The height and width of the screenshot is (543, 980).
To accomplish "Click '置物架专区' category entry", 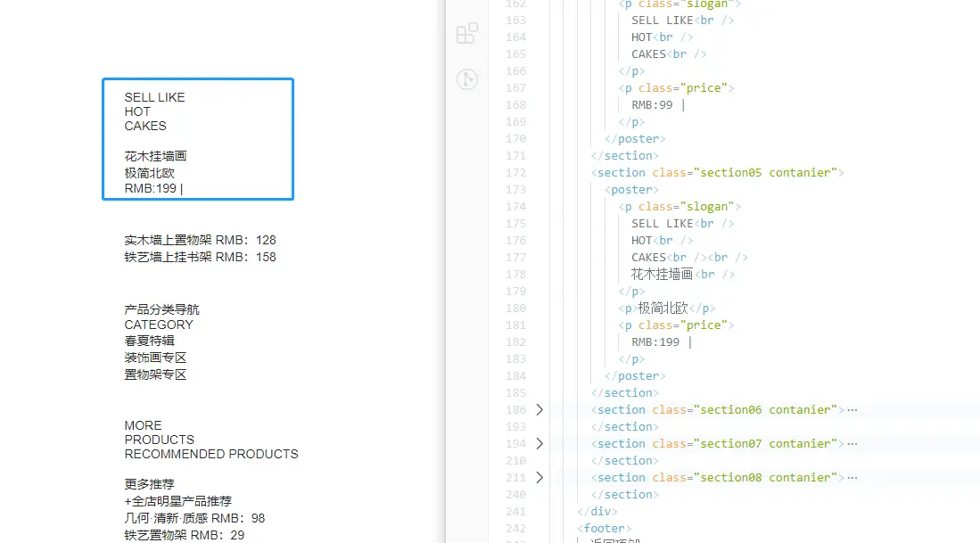I will click(156, 374).
